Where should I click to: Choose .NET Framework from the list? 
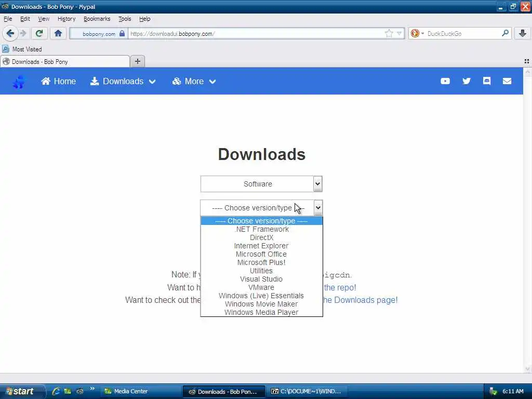point(261,229)
